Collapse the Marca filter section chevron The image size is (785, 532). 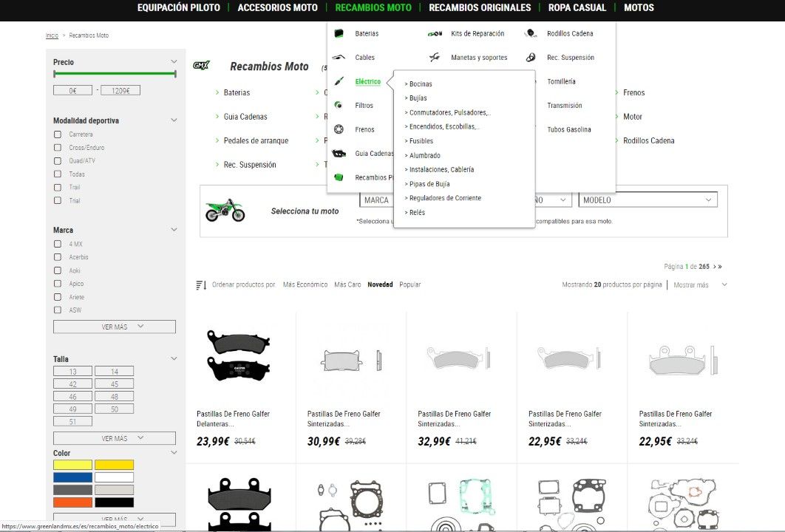174,230
